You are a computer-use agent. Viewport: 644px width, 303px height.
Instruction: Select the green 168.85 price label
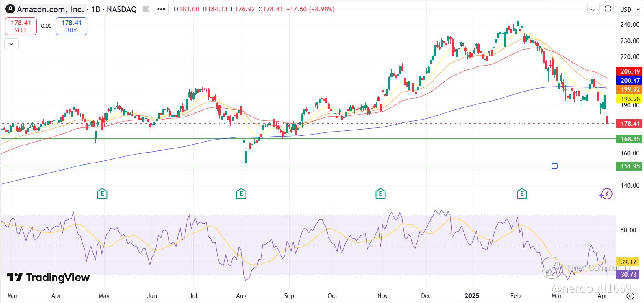pyautogui.click(x=629, y=139)
